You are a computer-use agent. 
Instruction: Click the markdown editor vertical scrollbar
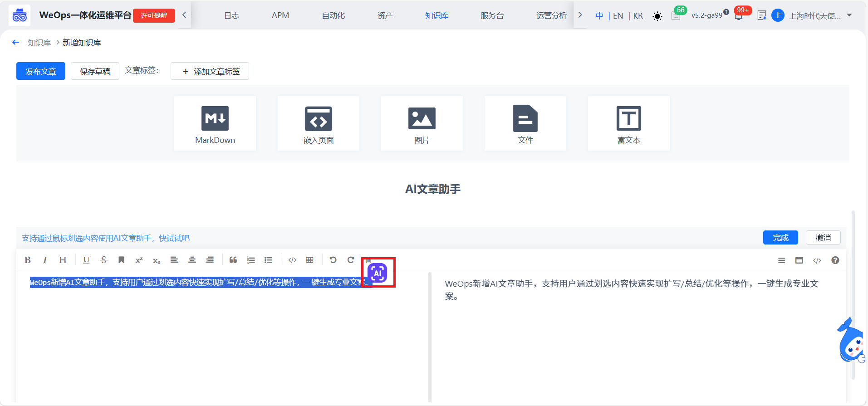[429, 336]
